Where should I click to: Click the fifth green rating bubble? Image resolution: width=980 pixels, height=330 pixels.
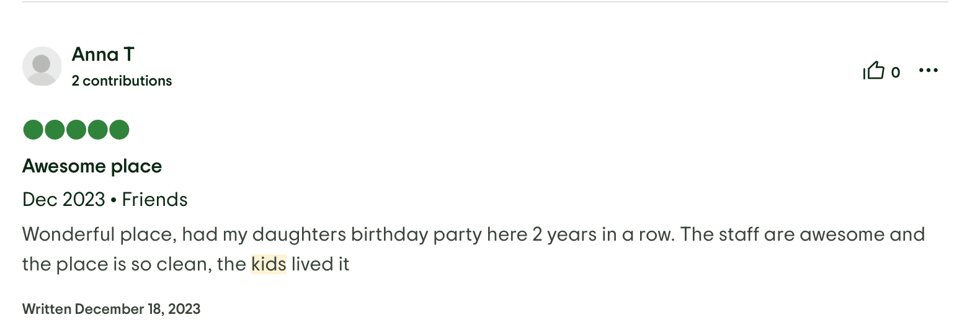(119, 130)
